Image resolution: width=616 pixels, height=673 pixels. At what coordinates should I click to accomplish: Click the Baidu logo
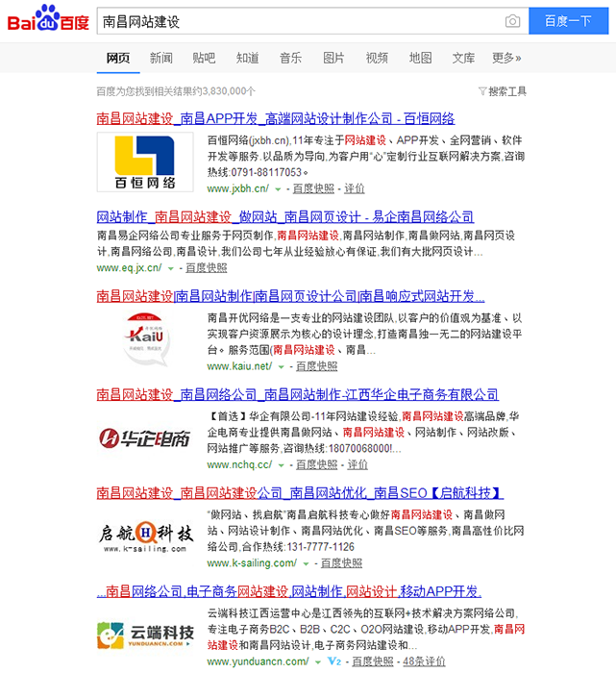(x=48, y=20)
